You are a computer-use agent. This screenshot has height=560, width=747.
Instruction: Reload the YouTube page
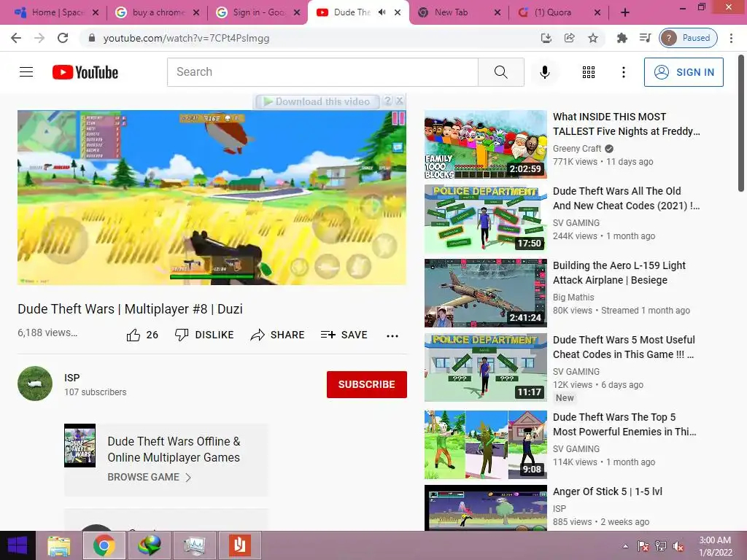63,38
